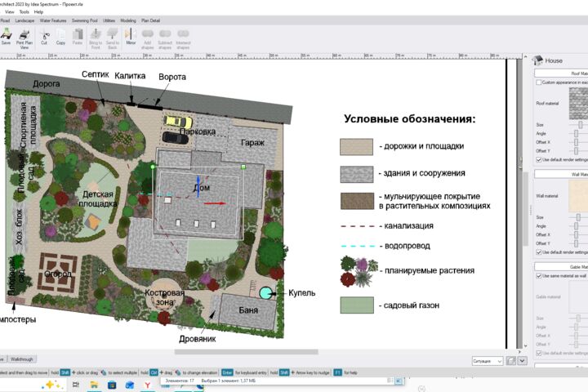
Task: Click the Intersect shapes icon
Action: pyautogui.click(x=183, y=33)
